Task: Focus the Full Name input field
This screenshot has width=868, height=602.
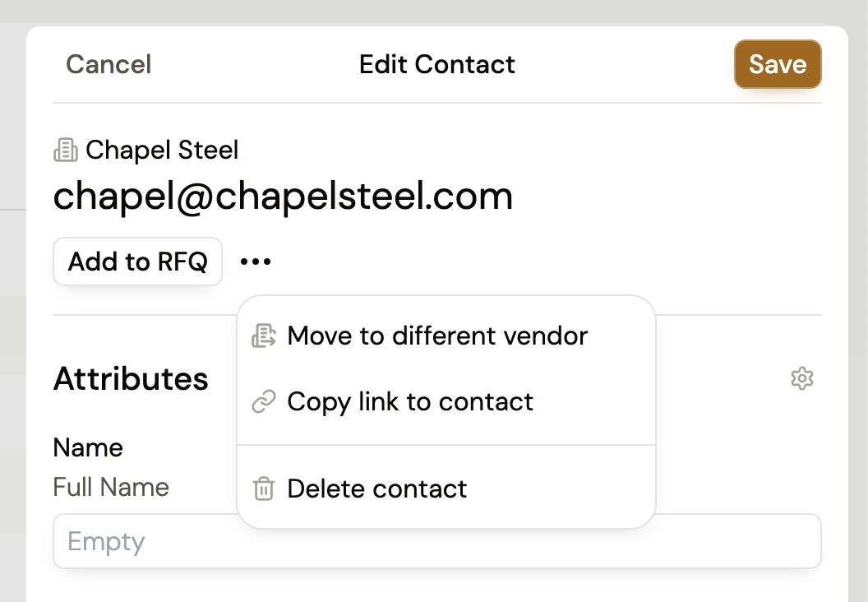Action: (436, 541)
